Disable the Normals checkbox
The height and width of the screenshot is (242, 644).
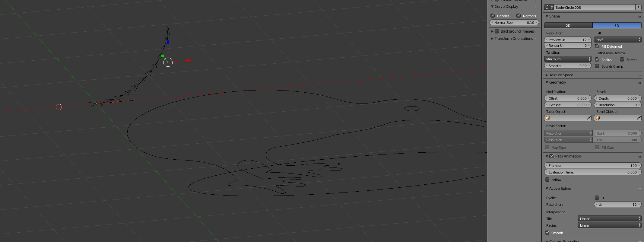pos(519,16)
